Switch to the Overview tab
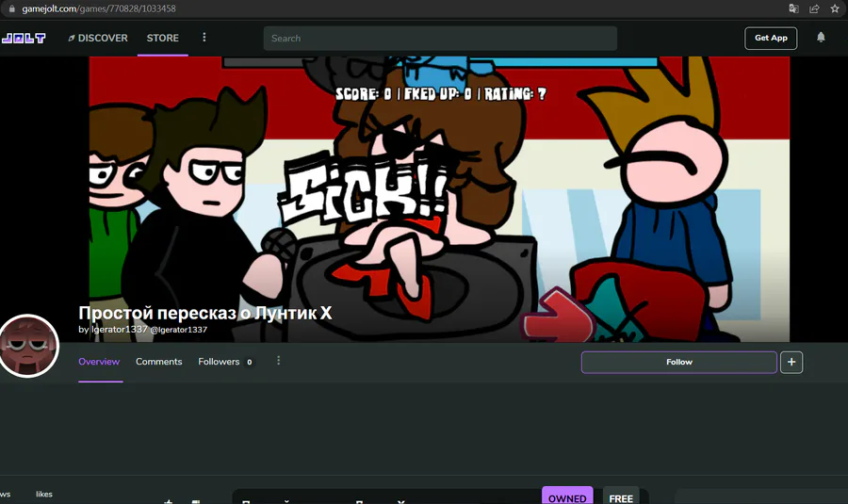Screen dimensions: 848x504 click(x=99, y=361)
